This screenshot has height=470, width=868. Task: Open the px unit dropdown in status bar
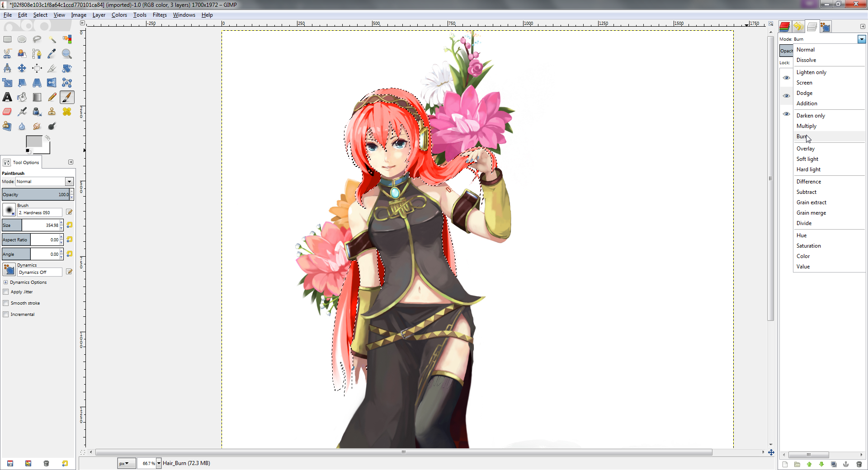click(x=126, y=463)
